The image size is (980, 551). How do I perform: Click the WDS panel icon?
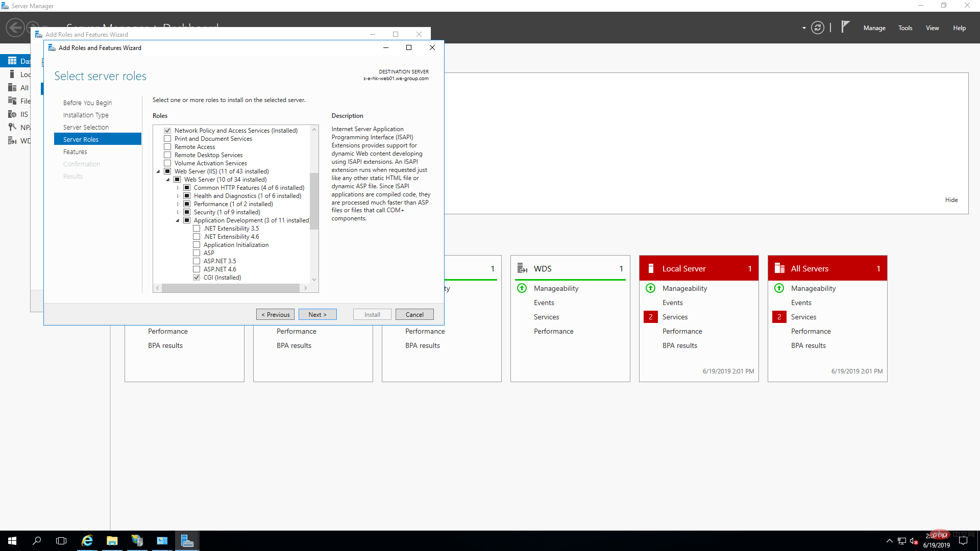click(x=523, y=268)
